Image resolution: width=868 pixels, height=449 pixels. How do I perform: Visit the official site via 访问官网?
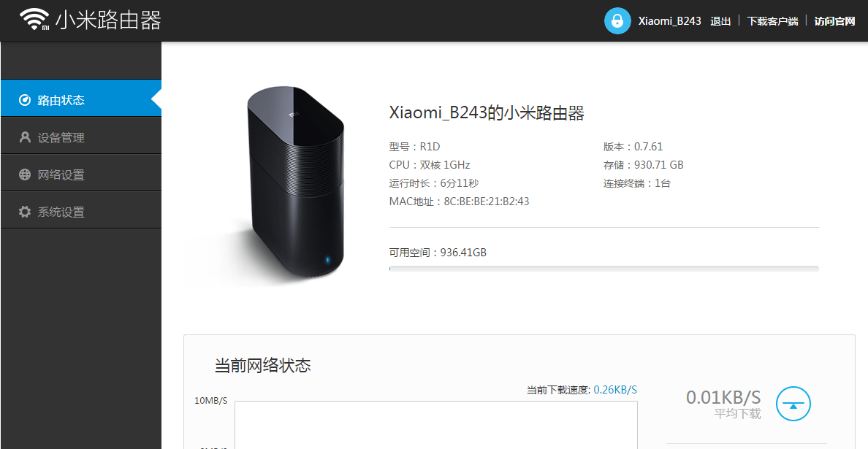(834, 21)
